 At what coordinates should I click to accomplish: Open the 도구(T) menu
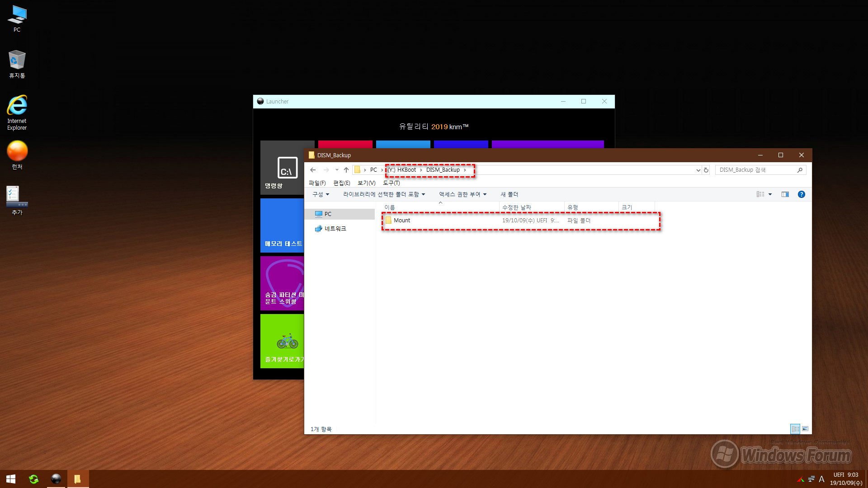click(x=391, y=183)
